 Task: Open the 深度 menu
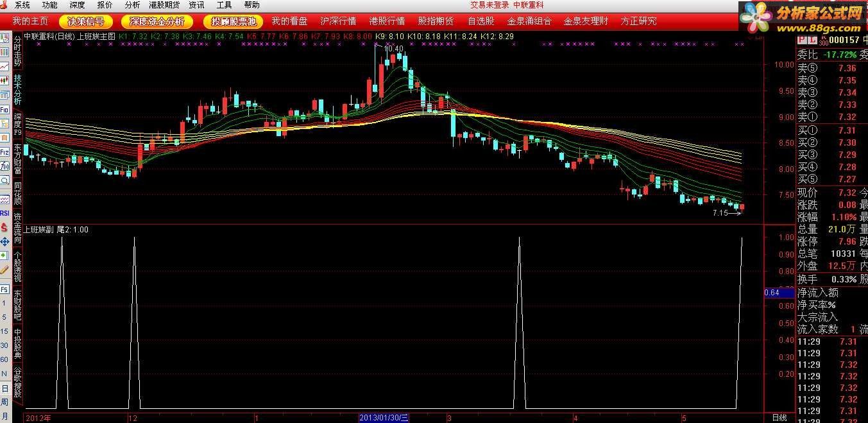point(77,4)
